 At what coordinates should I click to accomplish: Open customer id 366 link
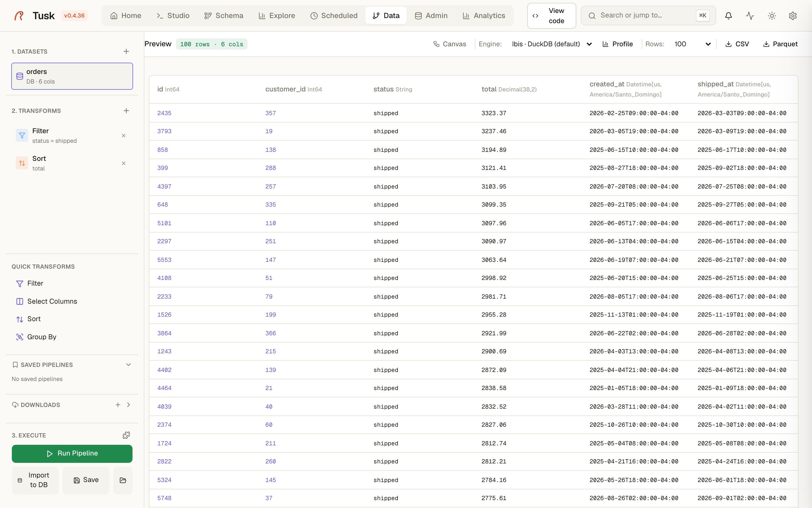(x=270, y=333)
